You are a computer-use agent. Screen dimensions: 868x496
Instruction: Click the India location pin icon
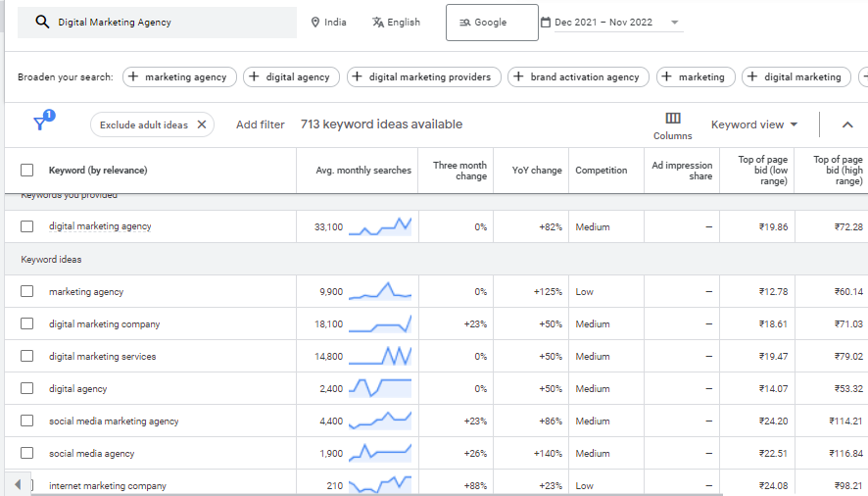pyautogui.click(x=315, y=23)
